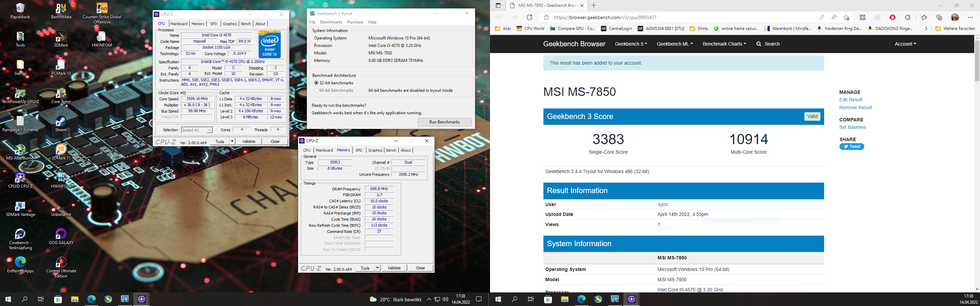Image resolution: width=980 pixels, height=306 pixels.
Task: Open Counter-Strike Global Offensive desktop shortcut
Action: pyautogui.click(x=102, y=13)
